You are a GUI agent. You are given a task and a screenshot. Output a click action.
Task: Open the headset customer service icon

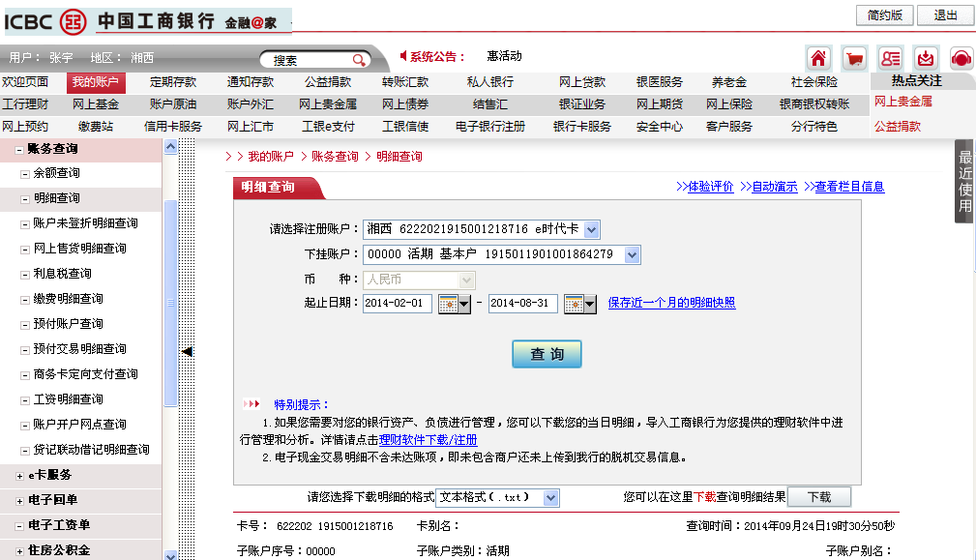pyautogui.click(x=961, y=58)
